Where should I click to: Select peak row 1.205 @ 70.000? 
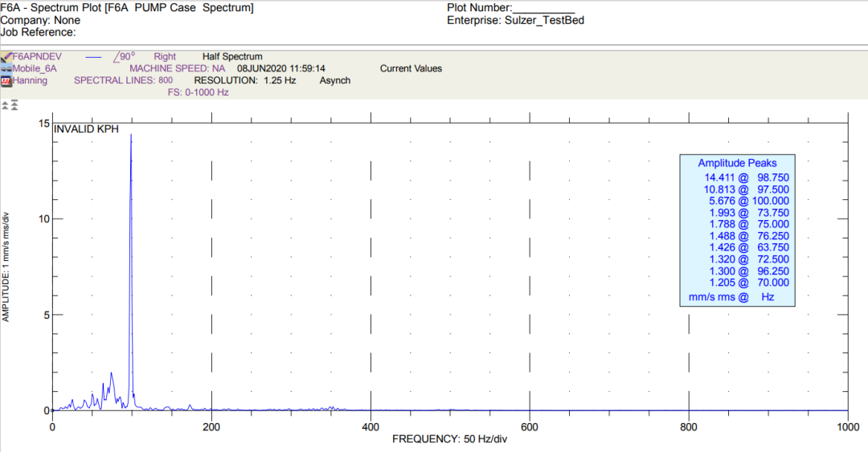[x=749, y=283]
